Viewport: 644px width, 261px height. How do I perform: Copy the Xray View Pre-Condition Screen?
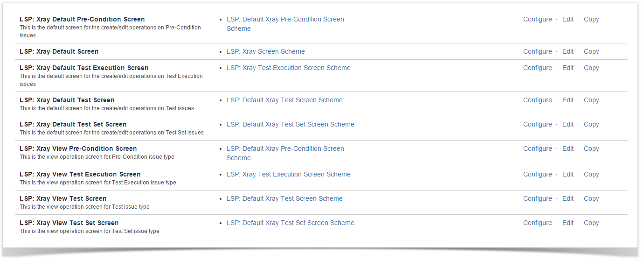(x=591, y=148)
